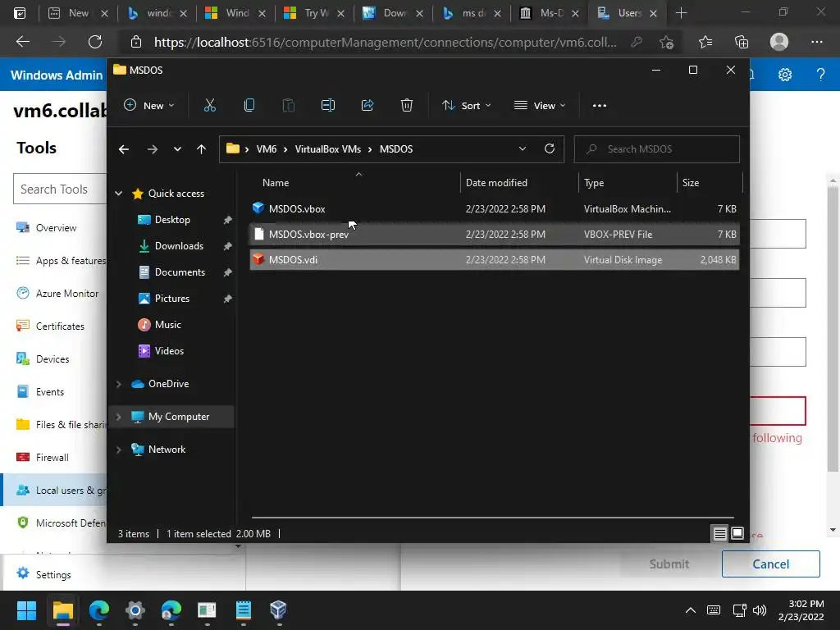This screenshot has width=840, height=630.
Task: Click VirtualBox VMs in the breadcrumb path
Action: [328, 149]
